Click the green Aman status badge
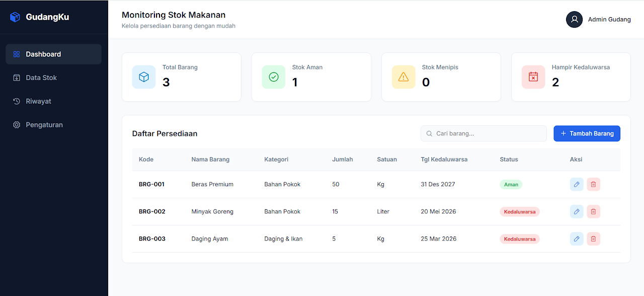 (511, 184)
